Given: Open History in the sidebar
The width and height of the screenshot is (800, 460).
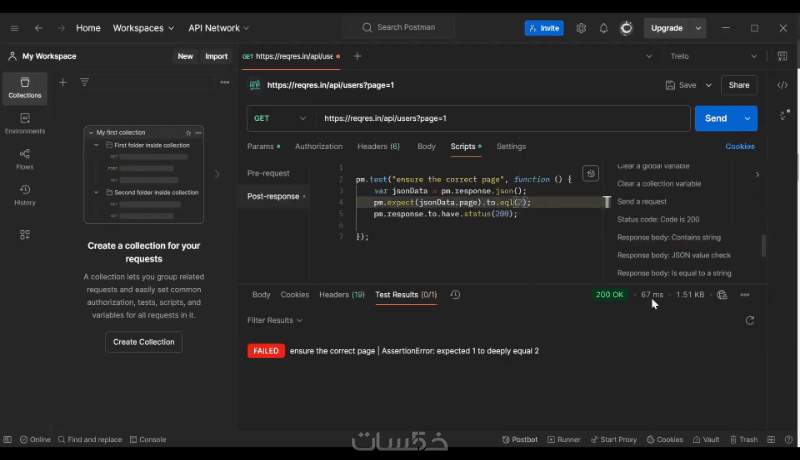Looking at the screenshot, I should 24,195.
